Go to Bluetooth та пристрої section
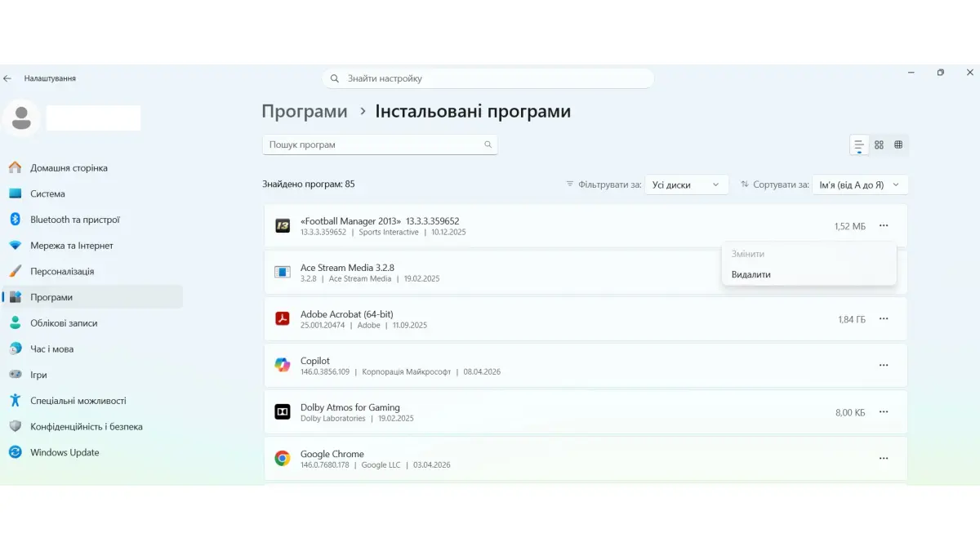Image resolution: width=980 pixels, height=551 pixels. tap(74, 220)
